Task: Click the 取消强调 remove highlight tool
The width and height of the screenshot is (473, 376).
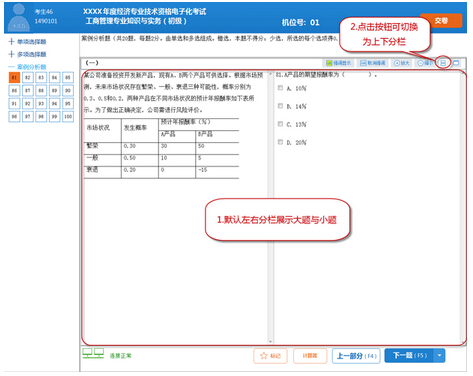Action: tap(373, 63)
